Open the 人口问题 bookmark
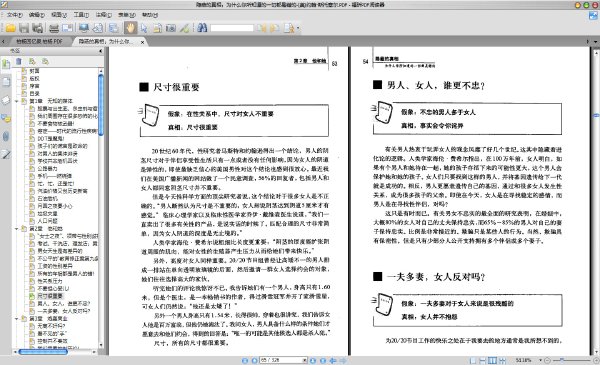 click(x=47, y=221)
